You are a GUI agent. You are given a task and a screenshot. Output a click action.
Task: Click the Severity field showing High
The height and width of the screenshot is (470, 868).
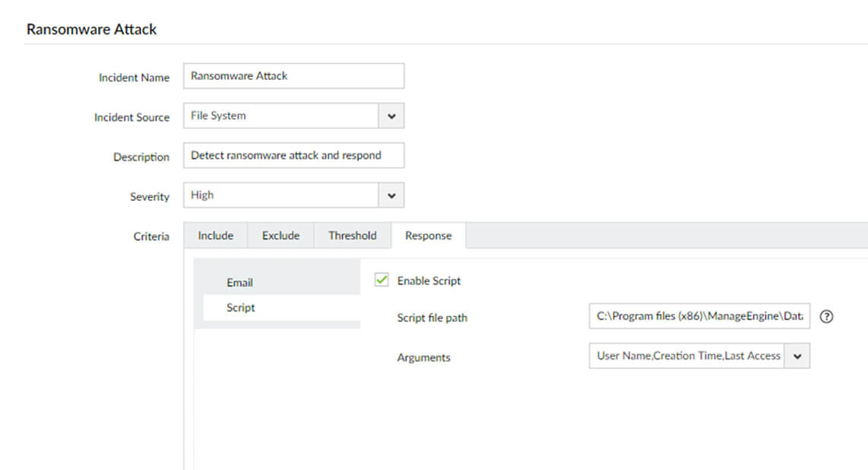281,195
